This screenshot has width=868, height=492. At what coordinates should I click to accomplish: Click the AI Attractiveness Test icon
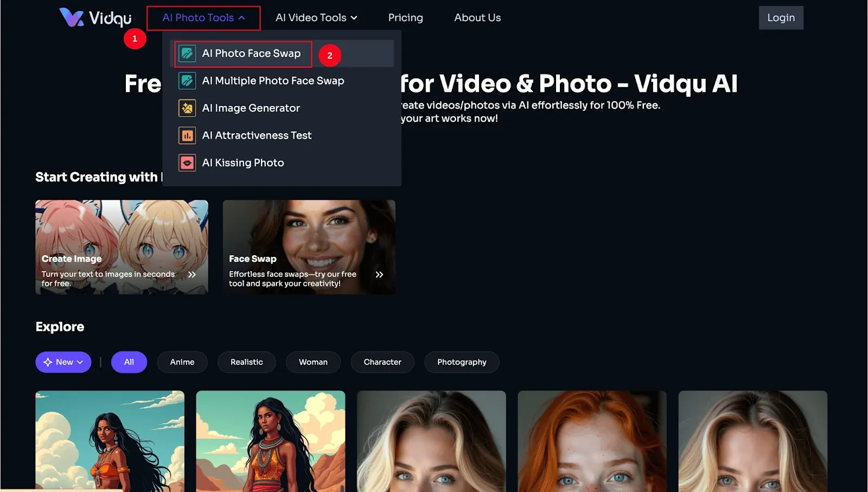187,135
